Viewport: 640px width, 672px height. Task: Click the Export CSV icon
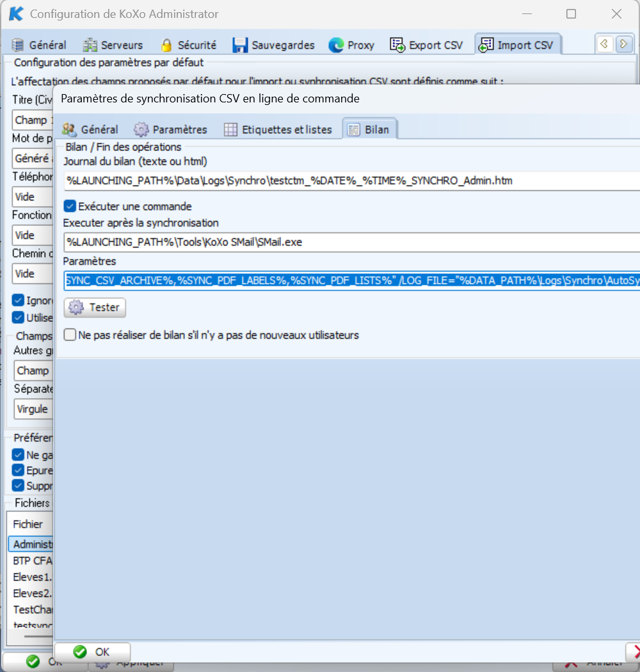pos(397,45)
